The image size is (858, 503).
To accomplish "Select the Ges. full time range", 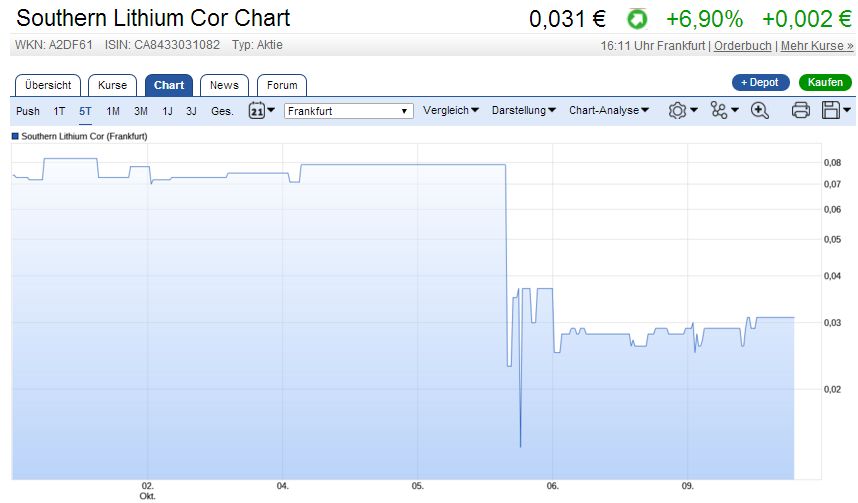I will click(222, 111).
